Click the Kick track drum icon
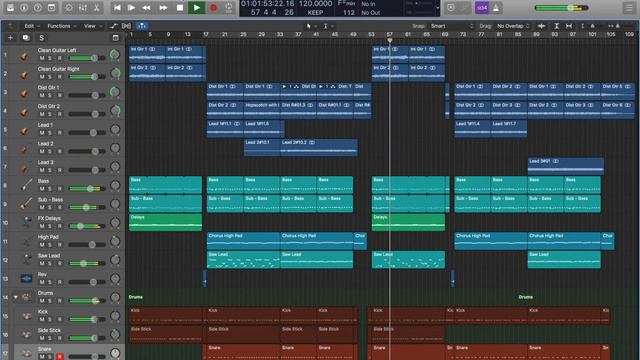Viewport: 640px width, 360px height. click(27, 316)
